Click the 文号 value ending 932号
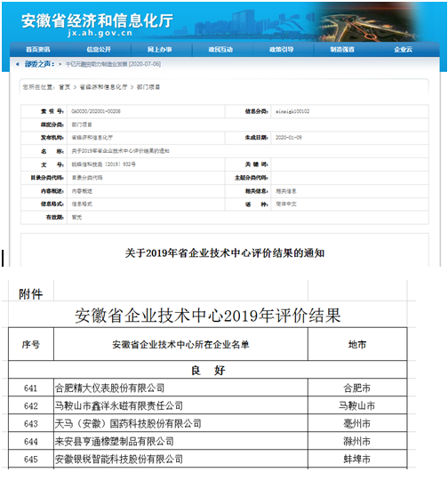Image resolution: width=448 pixels, height=488 pixels. pyautogui.click(x=104, y=164)
